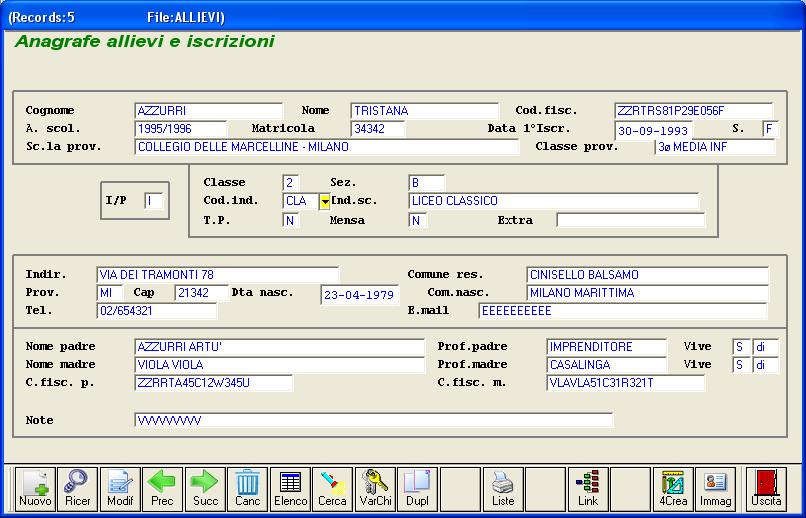Screen dimensions: 806x518
Task: Click Sc.la prov. field COLLEGIO DELLE MARCELLINE
Action: (x=327, y=147)
